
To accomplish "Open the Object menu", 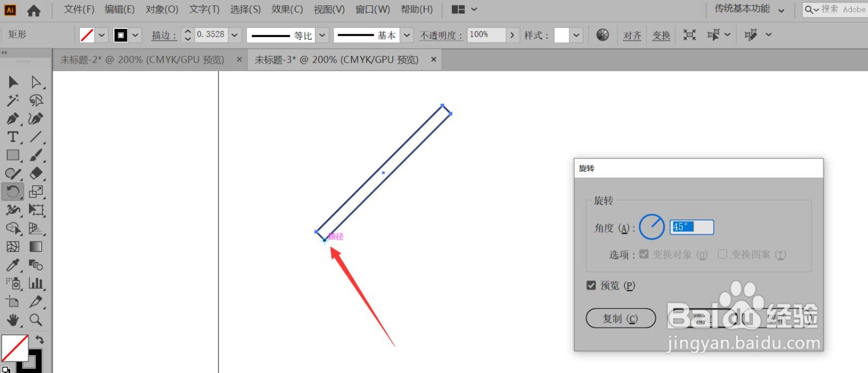I will click(162, 9).
